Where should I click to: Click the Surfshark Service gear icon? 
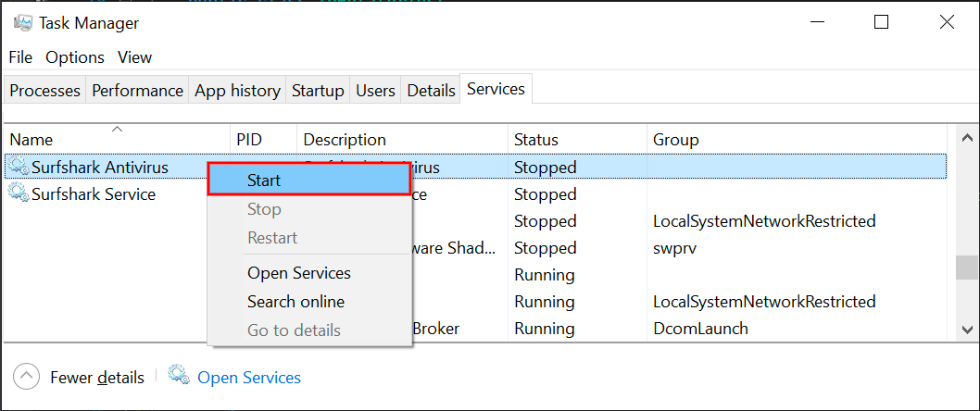[x=19, y=193]
